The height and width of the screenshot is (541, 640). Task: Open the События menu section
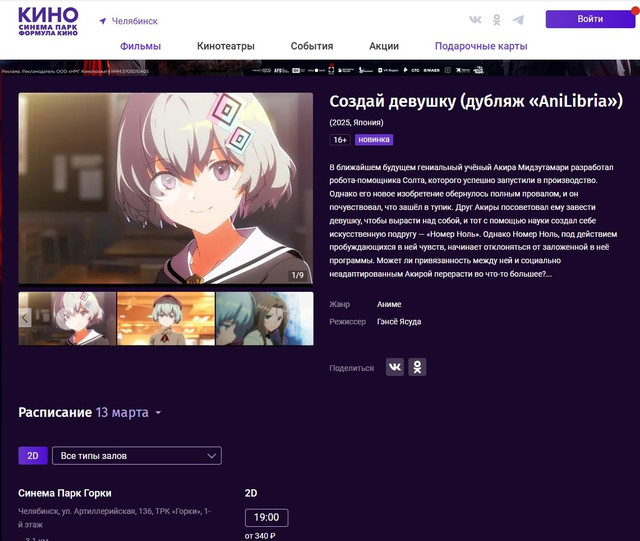pos(312,46)
